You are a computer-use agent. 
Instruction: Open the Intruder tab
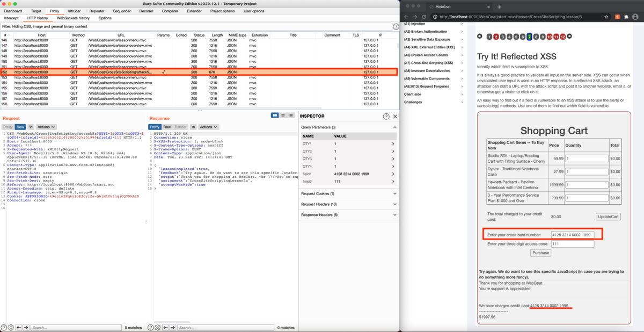click(75, 11)
